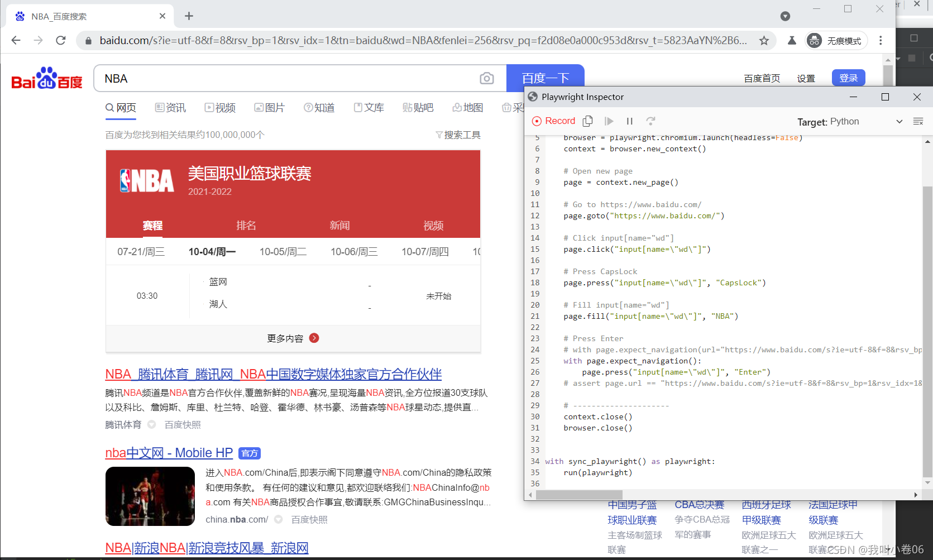The height and width of the screenshot is (560, 933).
Task: Click the Inspector scroll right arrow
Action: pos(916,495)
